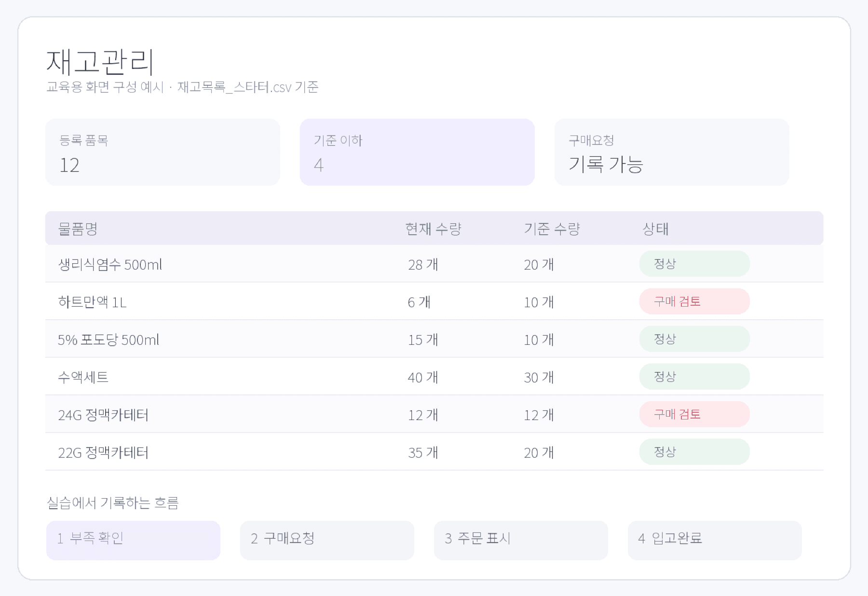Click current quantity 40 개
Screen dimensions: 868x596
click(423, 377)
